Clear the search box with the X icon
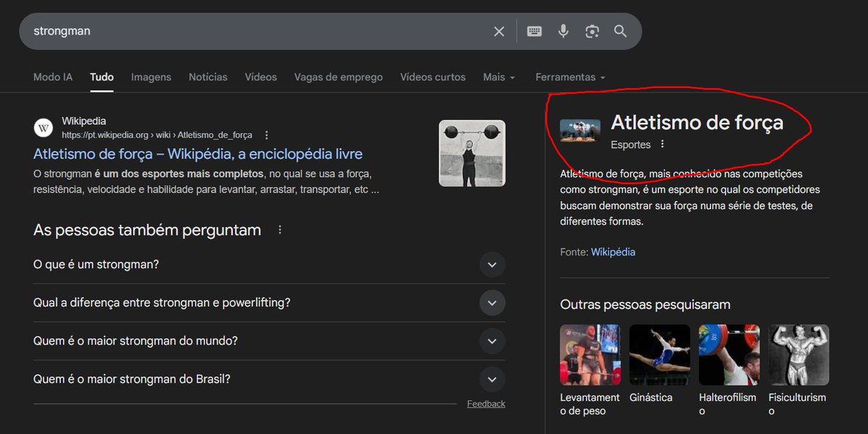This screenshot has width=868, height=434. coord(499,31)
